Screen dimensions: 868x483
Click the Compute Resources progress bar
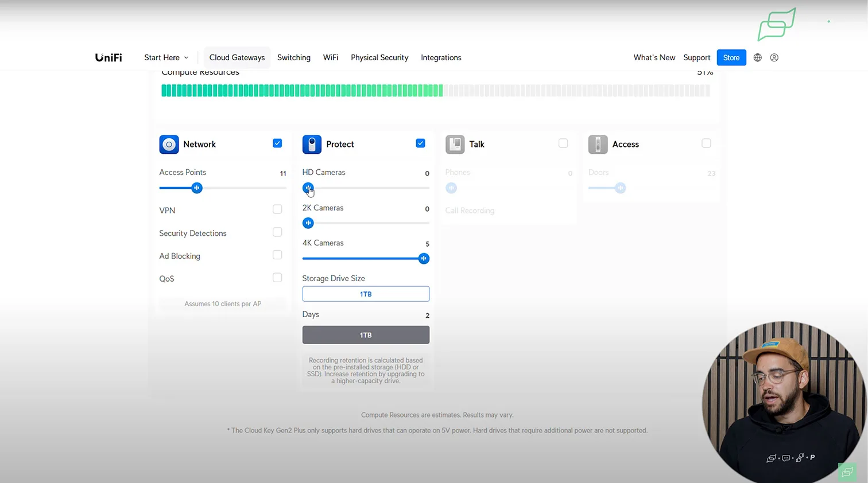pyautogui.click(x=435, y=91)
